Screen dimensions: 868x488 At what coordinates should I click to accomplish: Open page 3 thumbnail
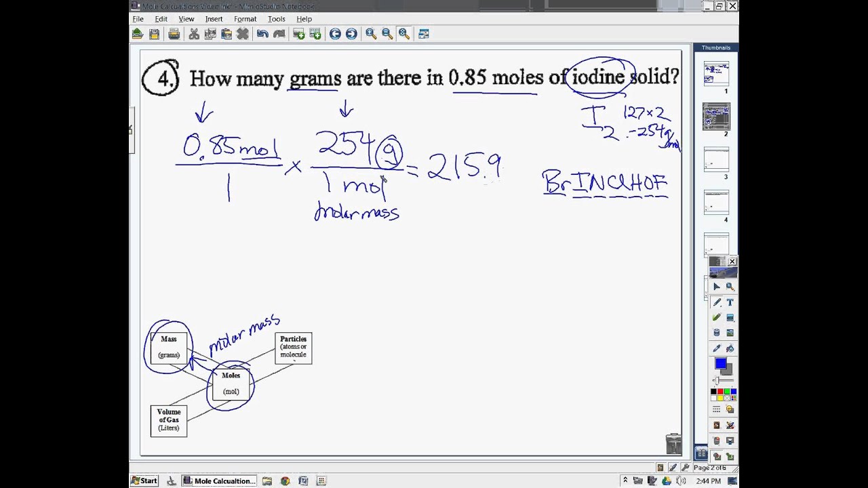716,160
